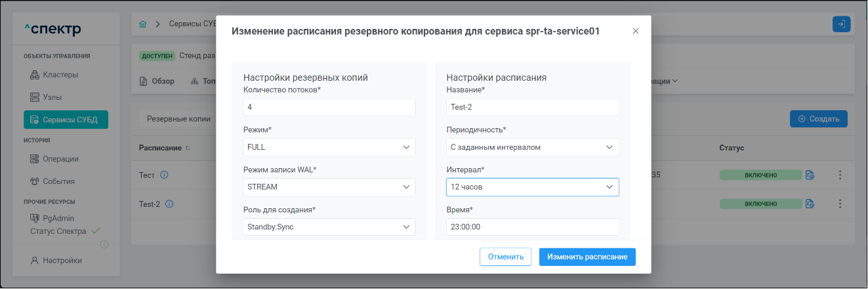Click the schedule icon in the first status row
The image size is (868, 289).
pyautogui.click(x=810, y=175)
